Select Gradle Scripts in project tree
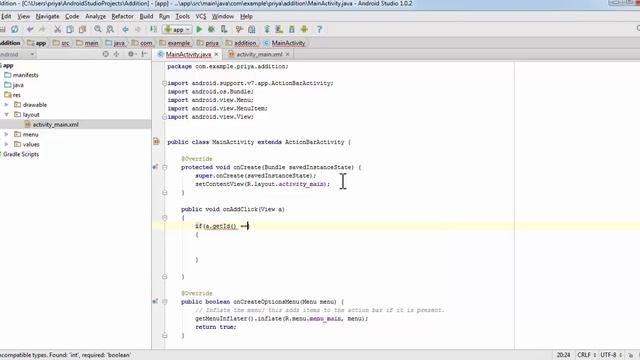Viewport: 640px width, 360px height. point(21,154)
